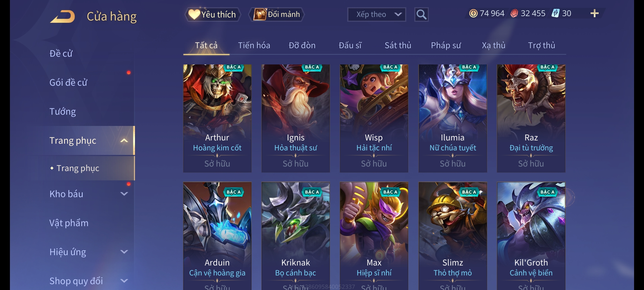The image size is (644, 290).
Task: Select the Trang phục sub-item
Action: 78,168
